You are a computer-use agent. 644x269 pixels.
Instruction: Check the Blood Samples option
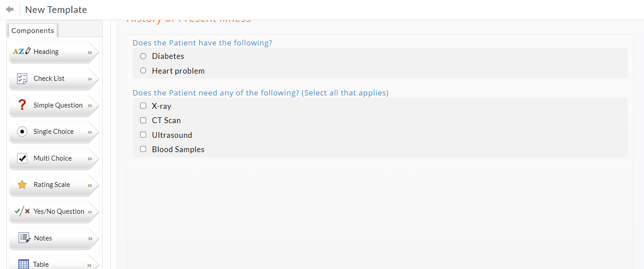(143, 149)
